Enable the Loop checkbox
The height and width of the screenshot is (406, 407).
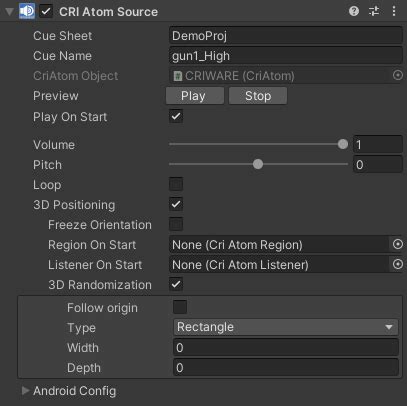point(176,184)
